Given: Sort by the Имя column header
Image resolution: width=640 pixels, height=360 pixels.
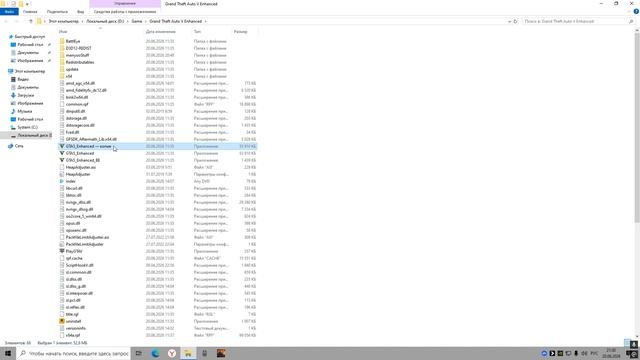Looking at the screenshot, I should point(63,31).
